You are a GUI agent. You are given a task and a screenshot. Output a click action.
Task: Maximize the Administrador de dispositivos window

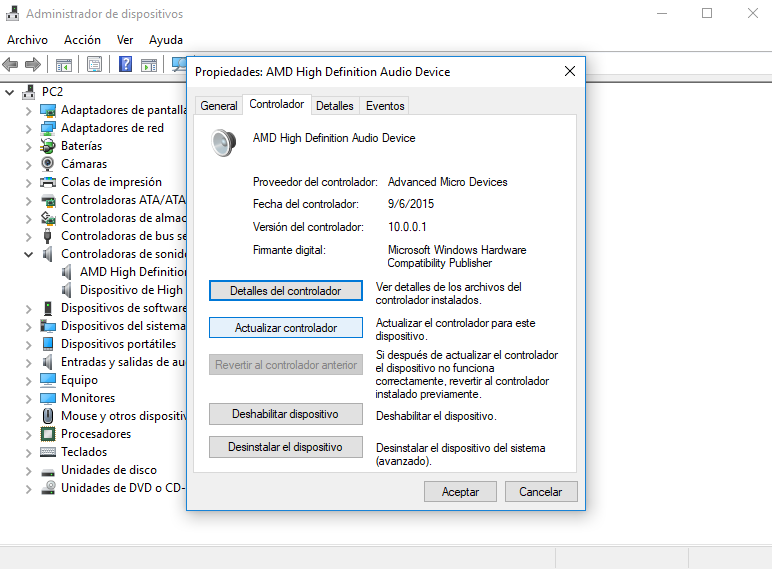click(707, 13)
